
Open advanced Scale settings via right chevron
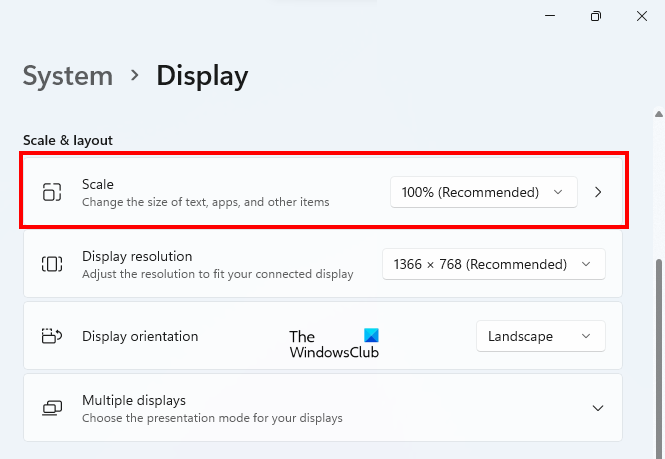point(598,192)
